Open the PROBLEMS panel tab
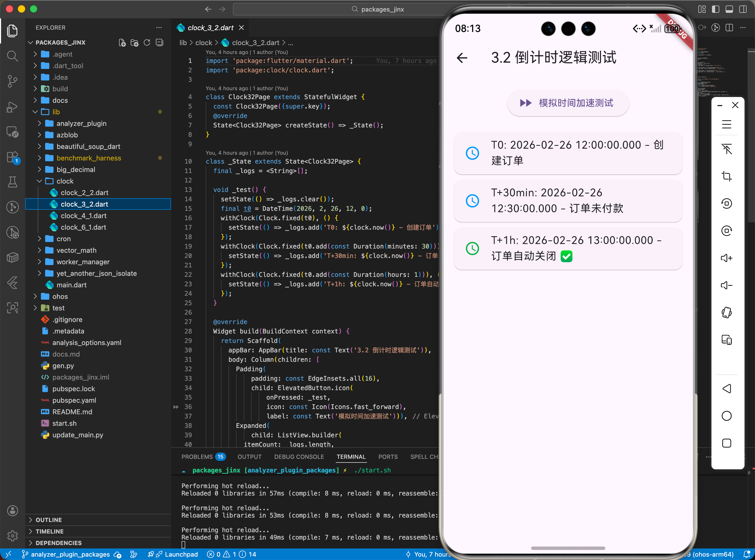755x560 pixels. point(197,457)
